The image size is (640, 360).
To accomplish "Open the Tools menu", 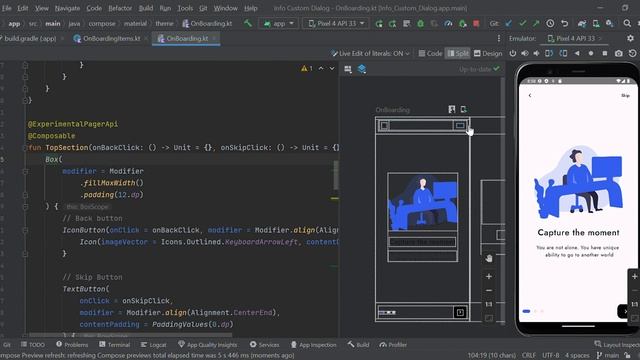I will point(185,8).
